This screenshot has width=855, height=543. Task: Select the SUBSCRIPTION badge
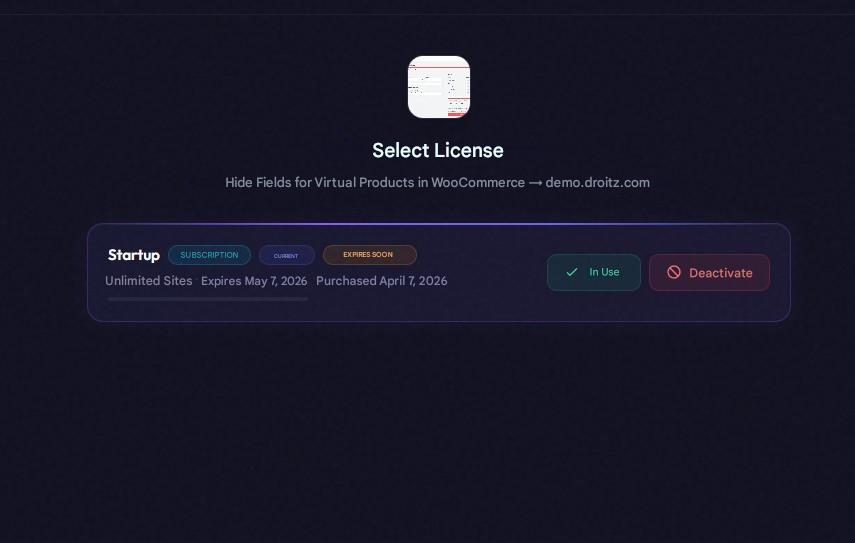pos(209,255)
